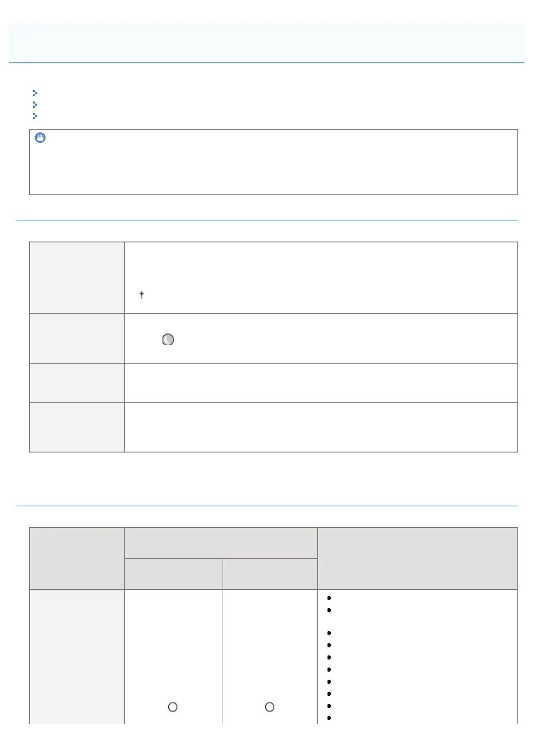Click the wide header cell spanning both sub-columns
534x756 pixels.
pos(221,543)
